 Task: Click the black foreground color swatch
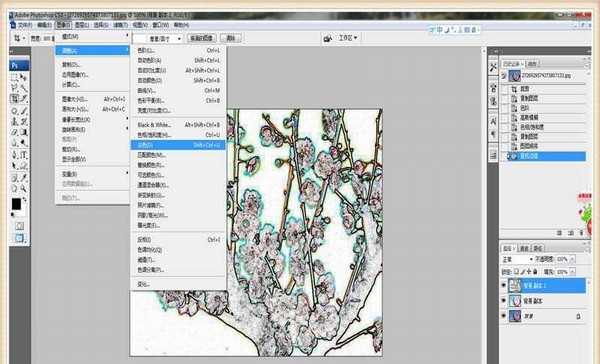[x=16, y=204]
